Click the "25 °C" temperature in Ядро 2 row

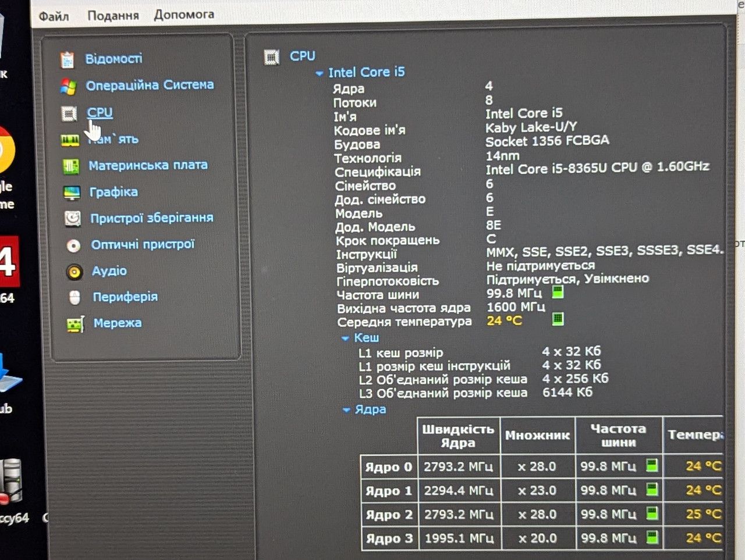(704, 514)
